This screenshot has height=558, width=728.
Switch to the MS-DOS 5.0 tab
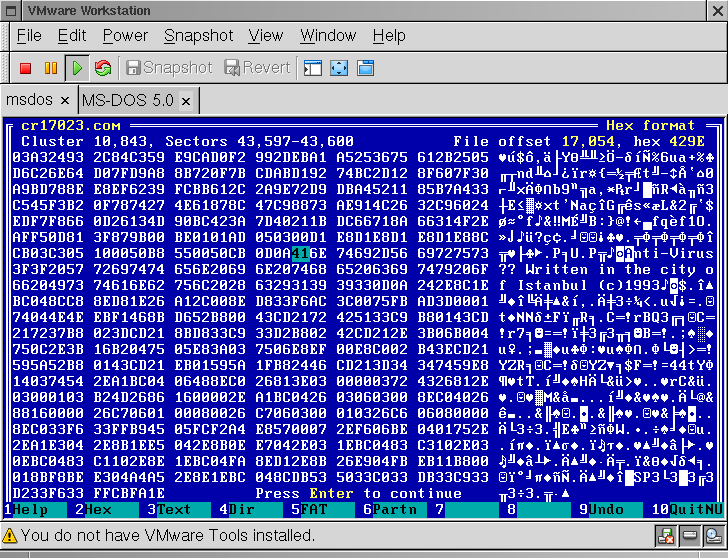[128, 100]
